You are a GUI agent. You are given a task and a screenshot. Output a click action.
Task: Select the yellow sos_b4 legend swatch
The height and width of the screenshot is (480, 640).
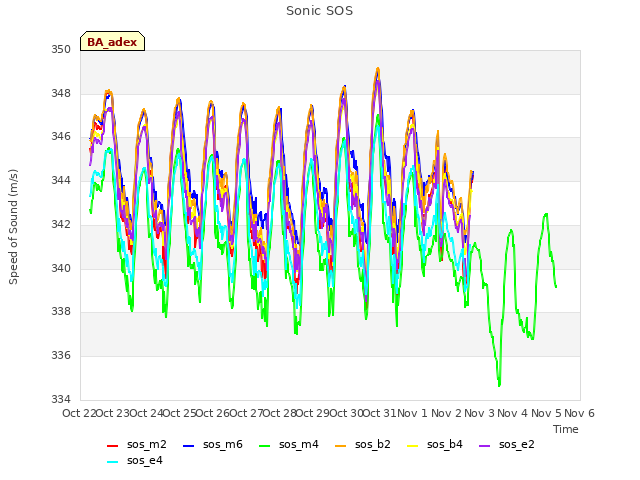pos(413,446)
